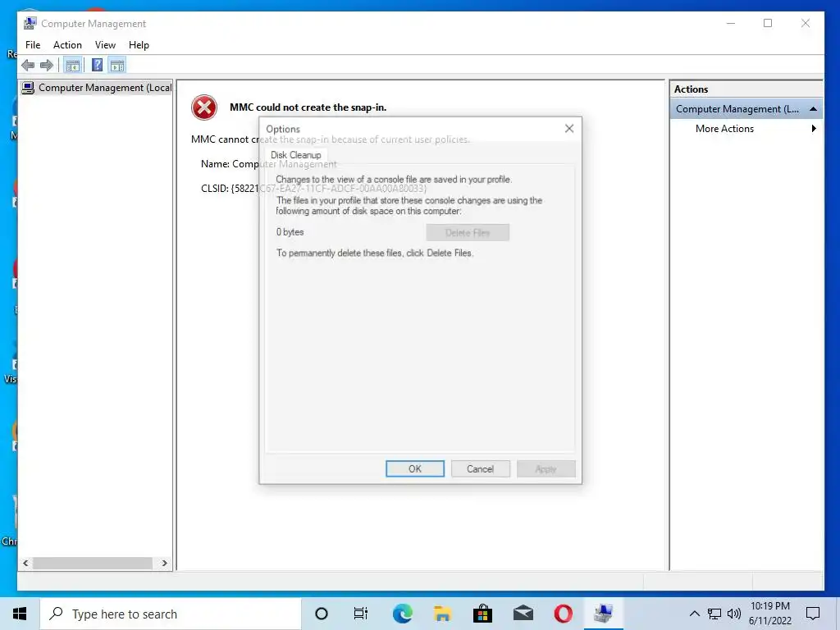840x630 pixels.
Task: Click the Forward arrow in the toolbar
Action: pyautogui.click(x=47, y=66)
